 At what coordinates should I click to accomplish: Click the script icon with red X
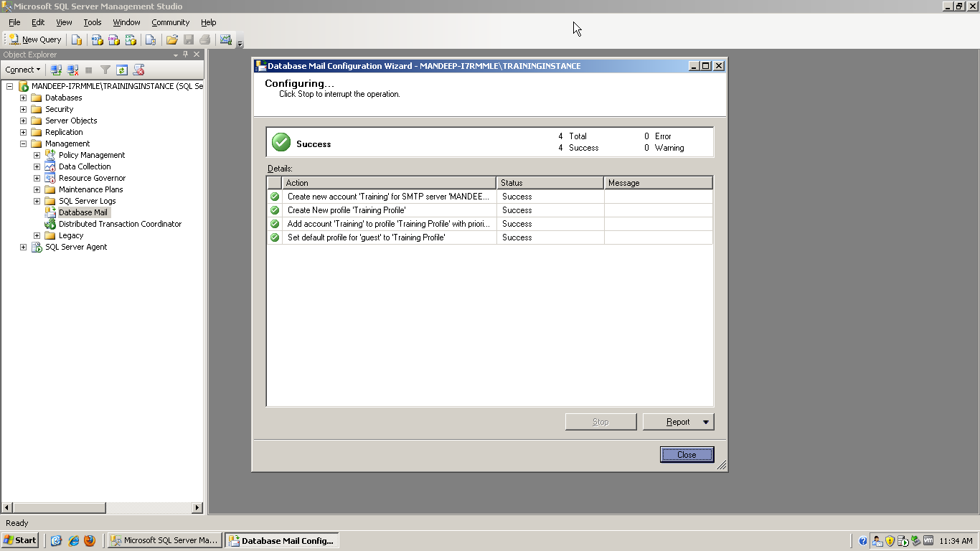pyautogui.click(x=139, y=70)
